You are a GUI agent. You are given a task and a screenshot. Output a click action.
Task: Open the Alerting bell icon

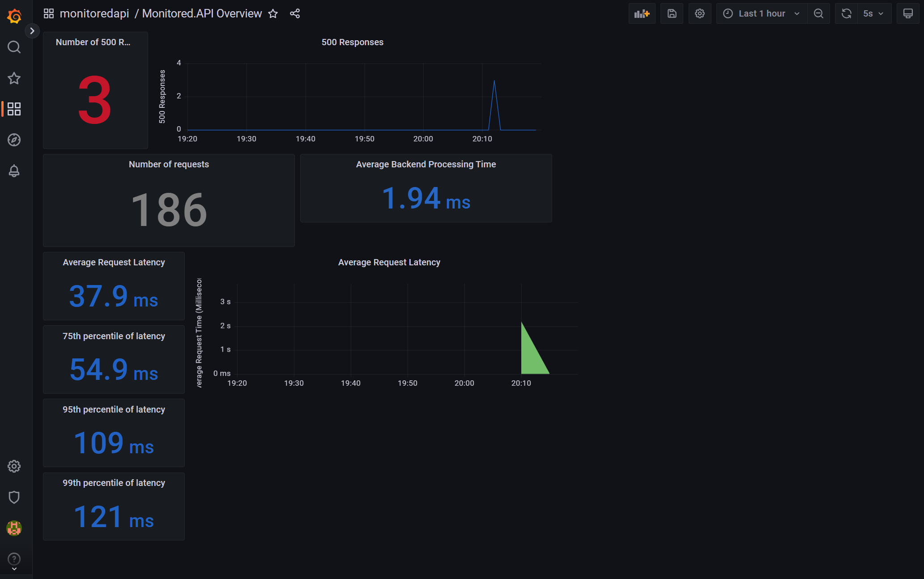click(x=14, y=171)
